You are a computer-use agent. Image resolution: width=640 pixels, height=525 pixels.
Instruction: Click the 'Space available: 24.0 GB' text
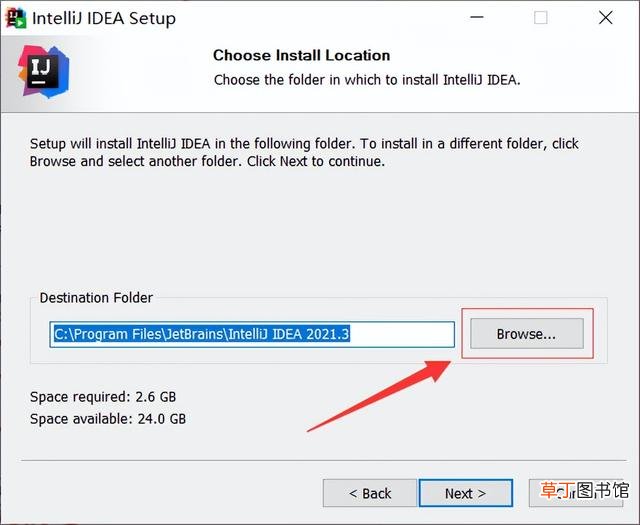[x=108, y=419]
